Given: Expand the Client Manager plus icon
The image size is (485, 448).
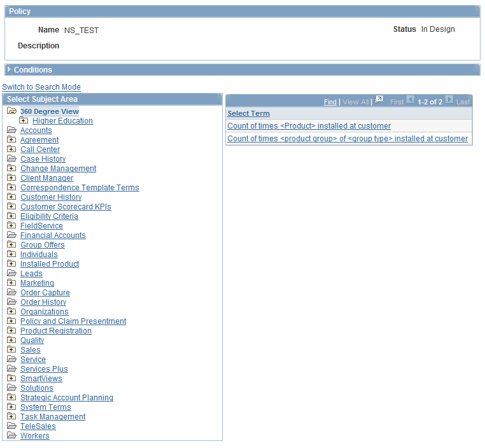Looking at the screenshot, I should pyautogui.click(x=11, y=178).
